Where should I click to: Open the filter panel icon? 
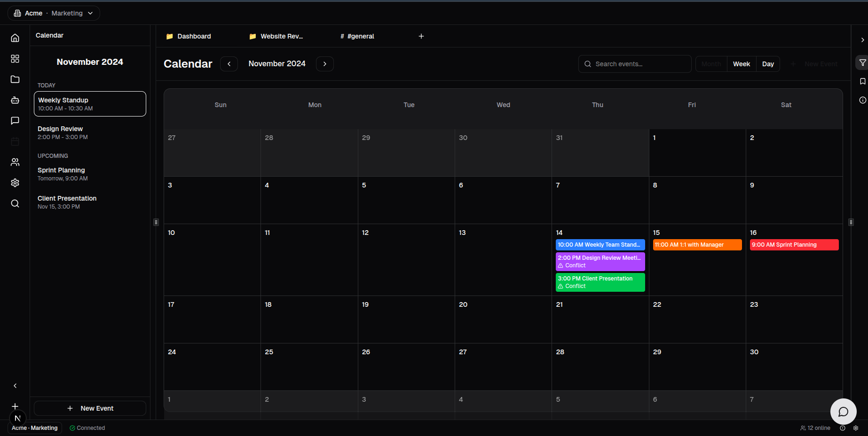[x=862, y=62]
